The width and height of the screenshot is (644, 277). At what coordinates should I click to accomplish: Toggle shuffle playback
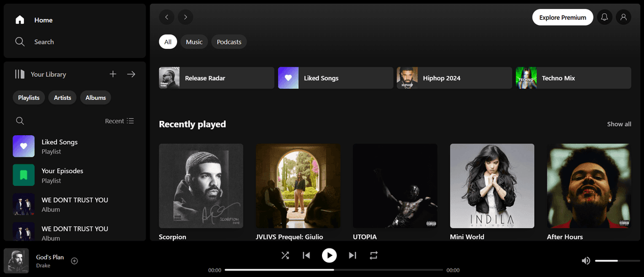coord(285,255)
